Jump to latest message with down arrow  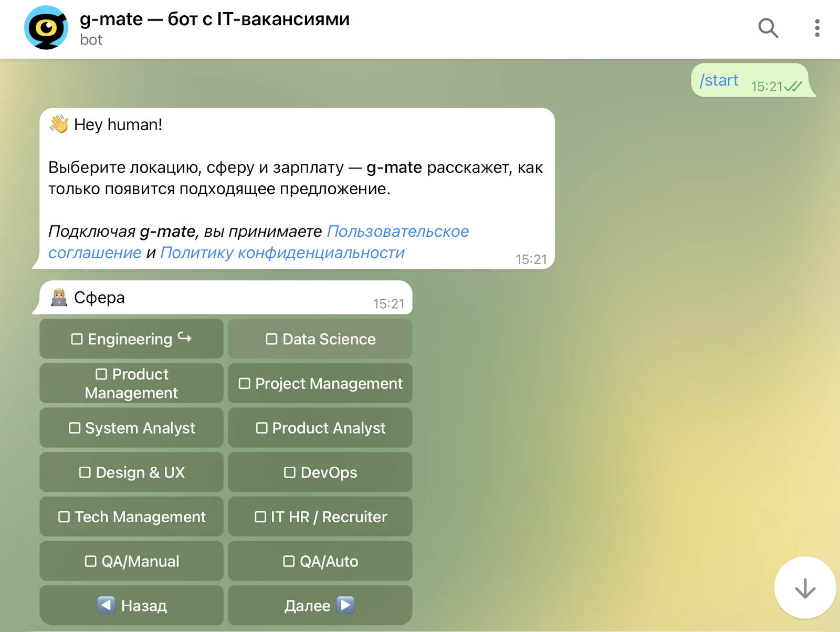point(805,587)
